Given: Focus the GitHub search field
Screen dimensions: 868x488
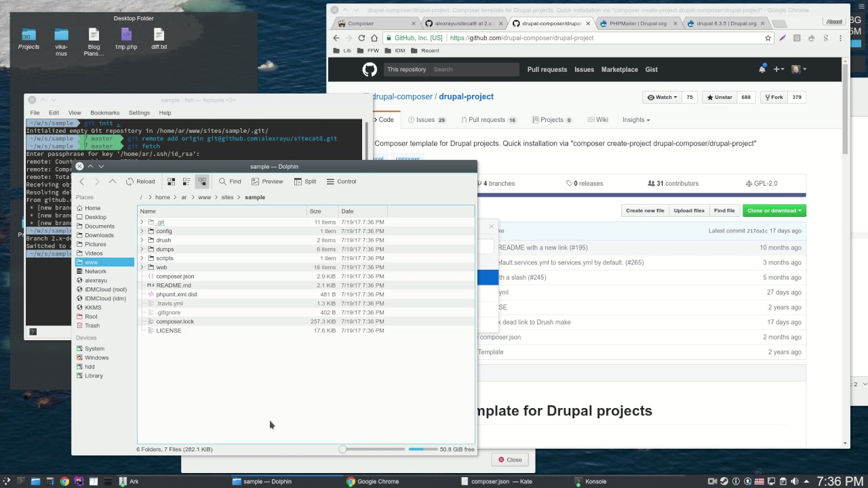Looking at the screenshot, I should point(474,69).
